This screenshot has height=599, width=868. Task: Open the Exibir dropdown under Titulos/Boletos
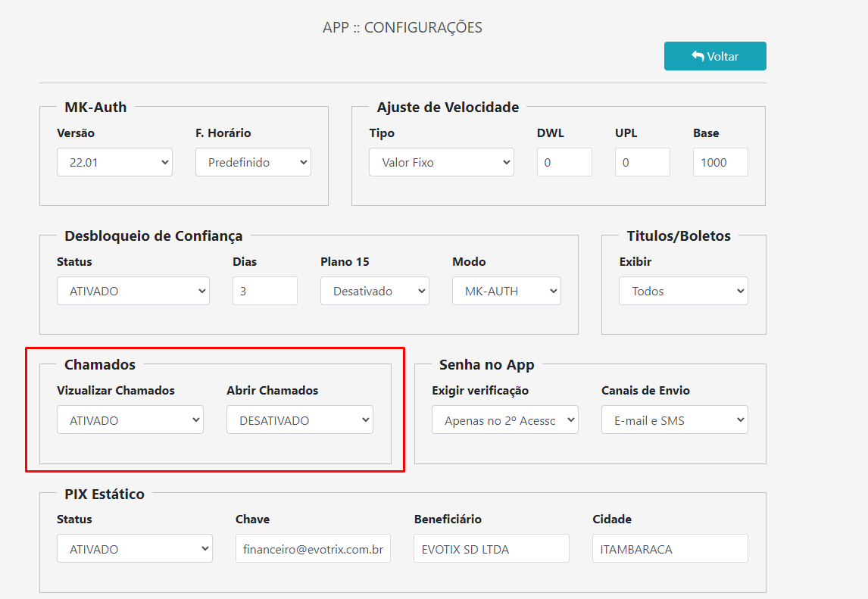tap(682, 290)
